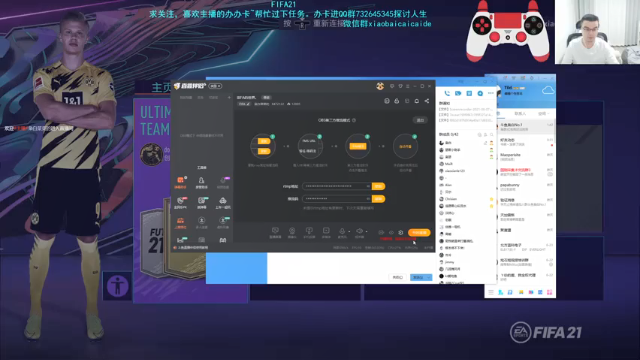Toggle eye icon in streaming bottom toolbar

pos(391,233)
